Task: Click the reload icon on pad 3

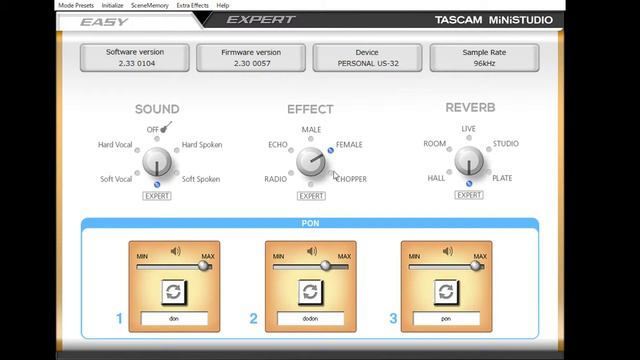Action: (446, 292)
